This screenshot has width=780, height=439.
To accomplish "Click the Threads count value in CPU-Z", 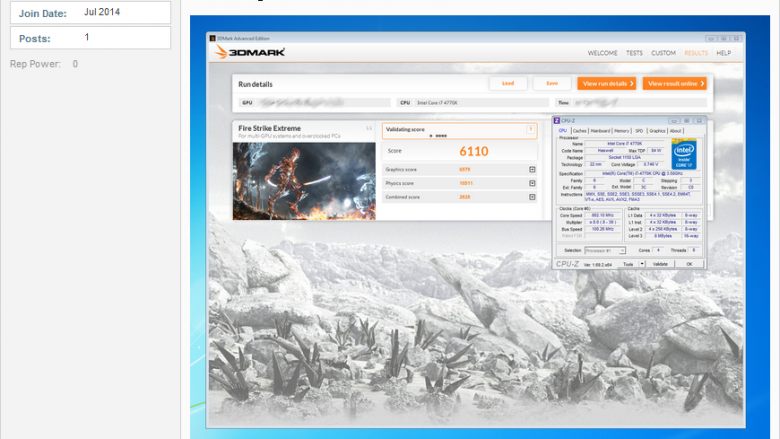I will pos(694,251).
